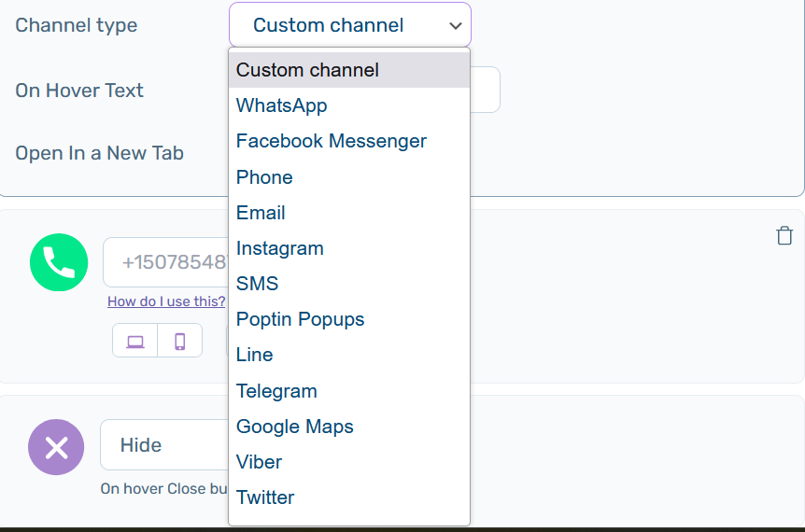Click the On Hover Text input field
This screenshot has width=805, height=532.
tap(485, 90)
